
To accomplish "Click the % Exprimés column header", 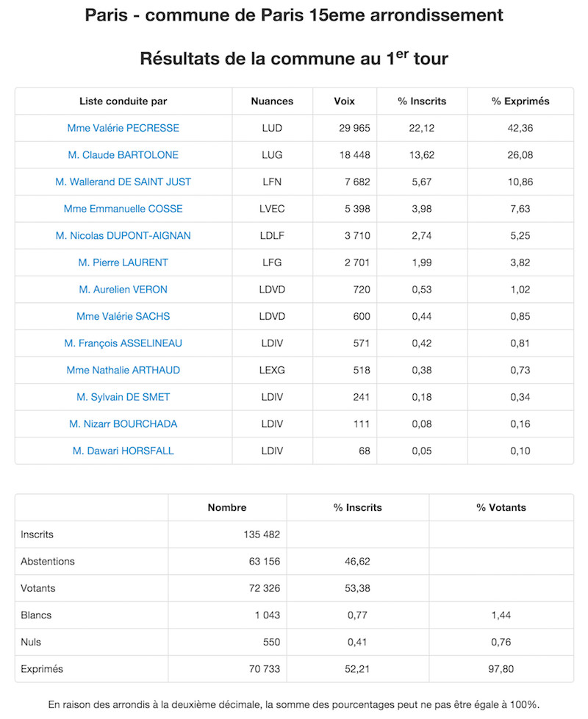I will coord(520,101).
